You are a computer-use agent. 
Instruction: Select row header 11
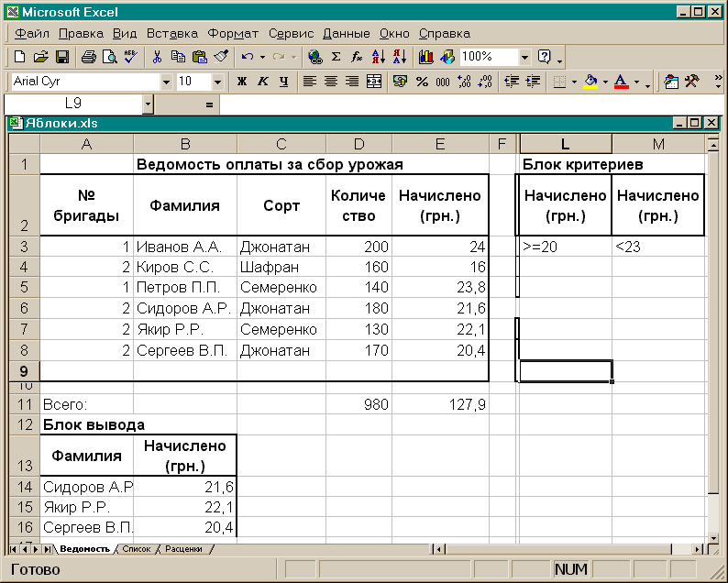coord(24,404)
